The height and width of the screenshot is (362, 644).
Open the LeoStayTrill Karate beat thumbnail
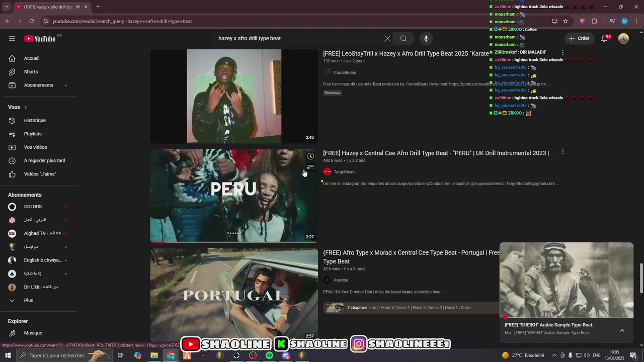[x=234, y=96]
